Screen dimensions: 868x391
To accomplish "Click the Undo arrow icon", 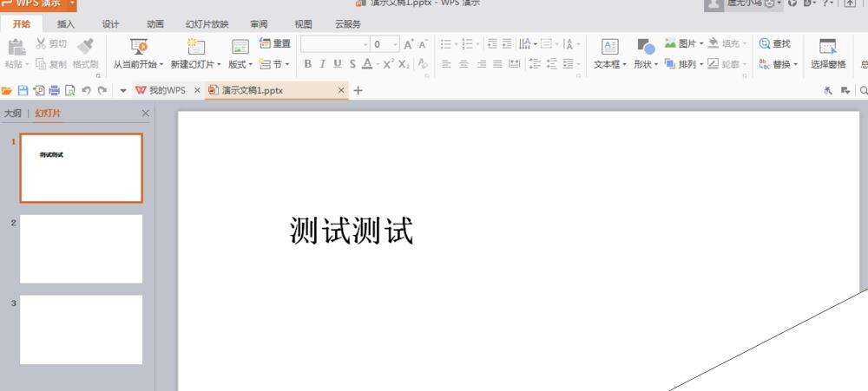I will click(x=86, y=91).
